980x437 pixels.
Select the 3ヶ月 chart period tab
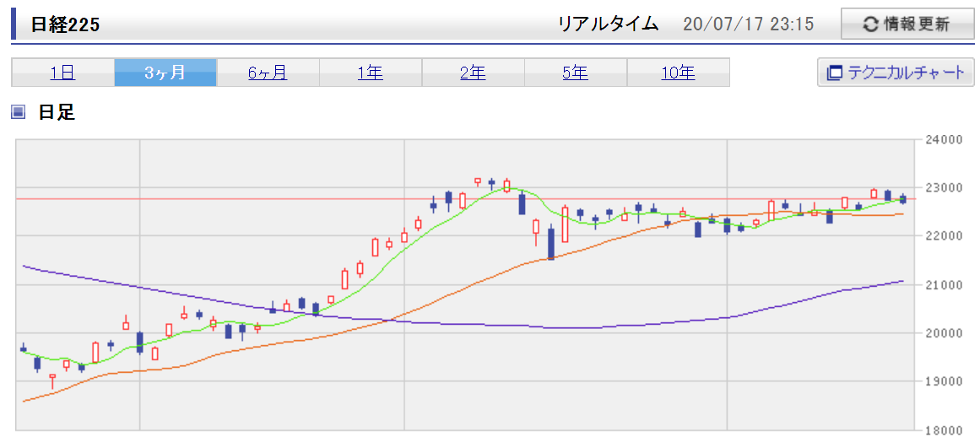[165, 73]
